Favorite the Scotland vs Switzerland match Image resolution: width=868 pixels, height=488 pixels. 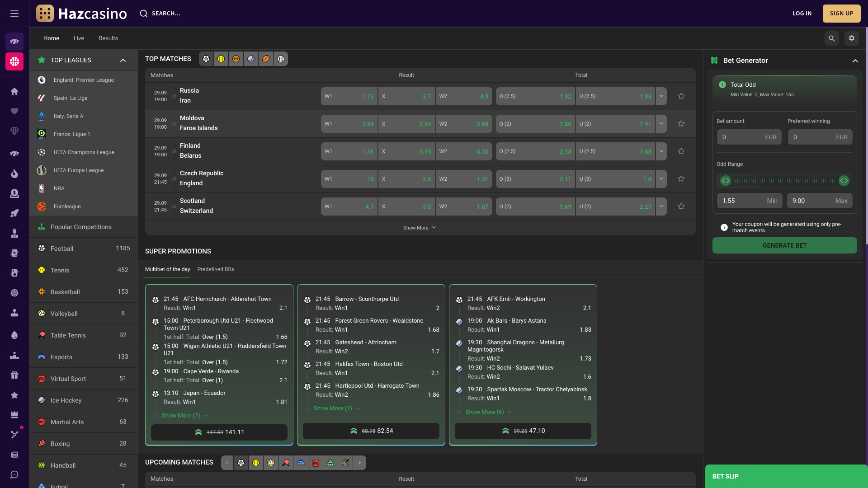681,206
